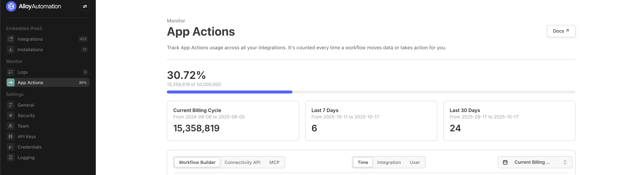Viewport: 644px width, 175px height.
Task: Open the Logging settings page
Action: pos(26,158)
